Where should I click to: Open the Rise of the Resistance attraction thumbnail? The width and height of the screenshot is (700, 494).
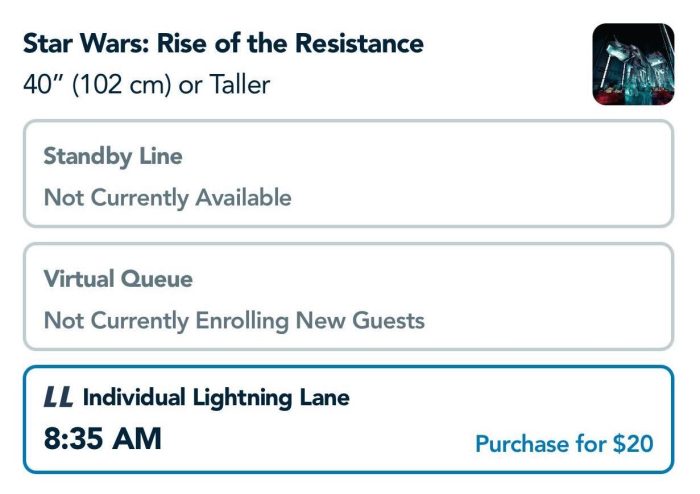pyautogui.click(x=633, y=64)
